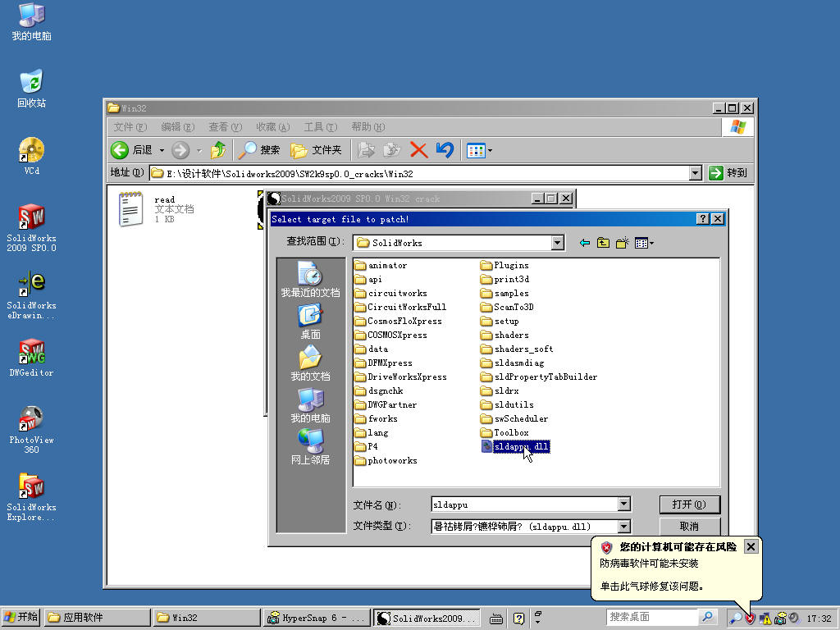
Task: Go to My Computer in places bar
Action: [x=310, y=405]
